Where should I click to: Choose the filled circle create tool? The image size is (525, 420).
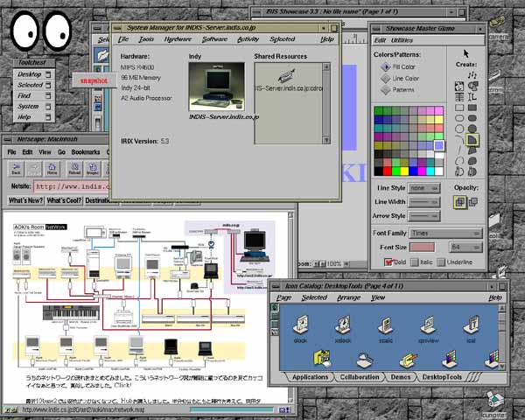pyautogui.click(x=472, y=129)
